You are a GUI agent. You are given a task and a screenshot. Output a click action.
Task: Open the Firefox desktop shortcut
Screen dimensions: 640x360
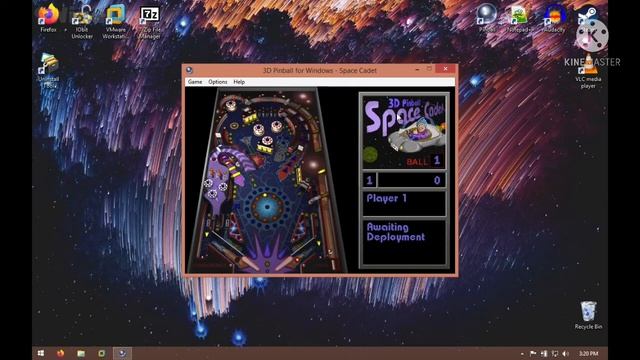click(x=48, y=18)
